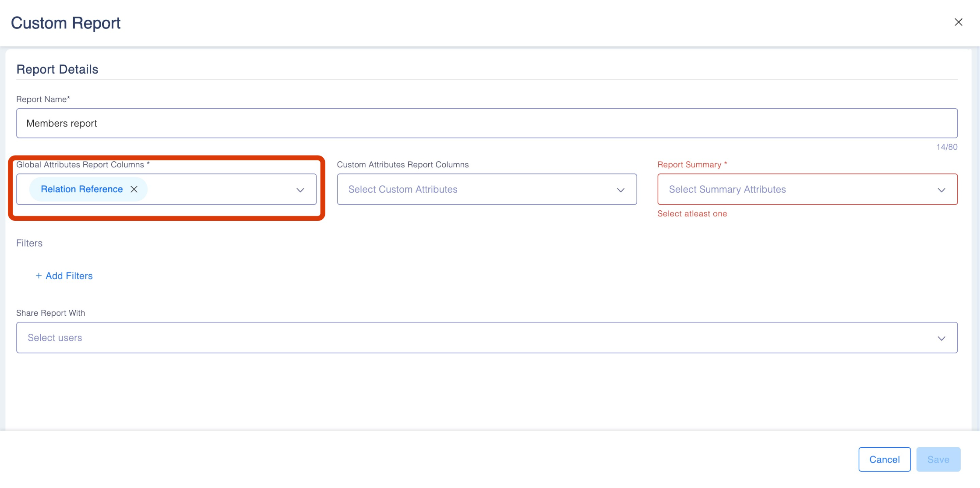Click the plus icon beside Add Filters
The image size is (980, 488).
[39, 276]
